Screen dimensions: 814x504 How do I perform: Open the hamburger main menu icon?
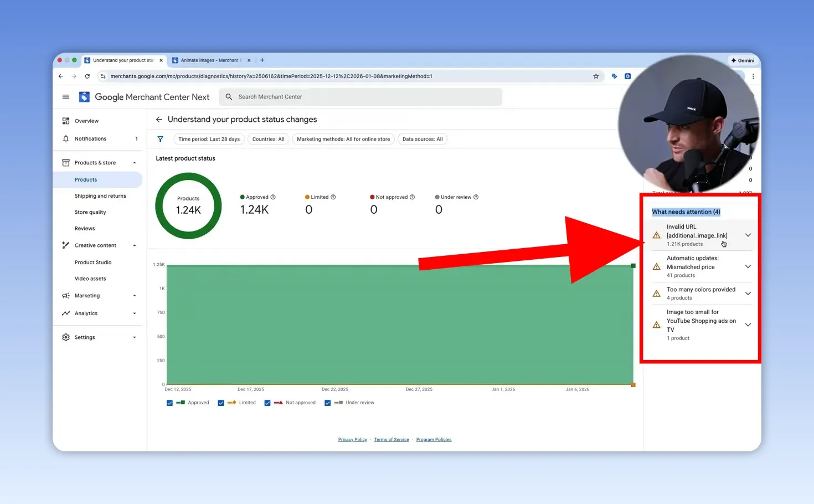tap(66, 97)
